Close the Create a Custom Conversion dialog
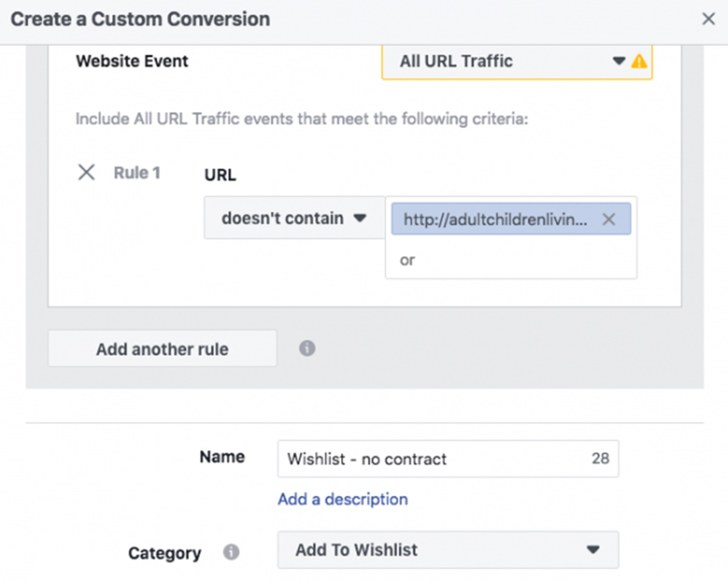Image resolution: width=728 pixels, height=581 pixels. [708, 19]
